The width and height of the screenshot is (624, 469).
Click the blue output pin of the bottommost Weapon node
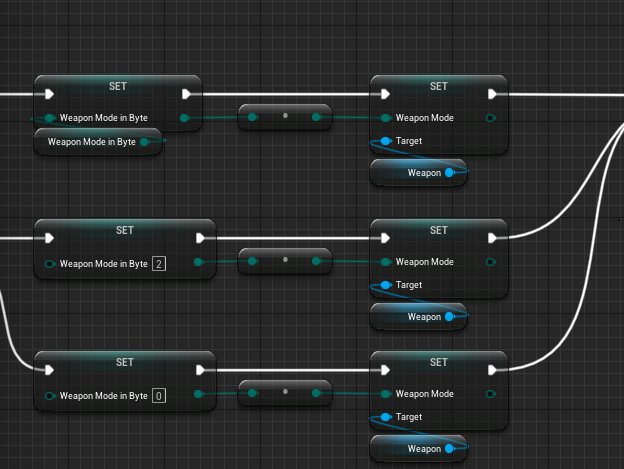click(449, 449)
